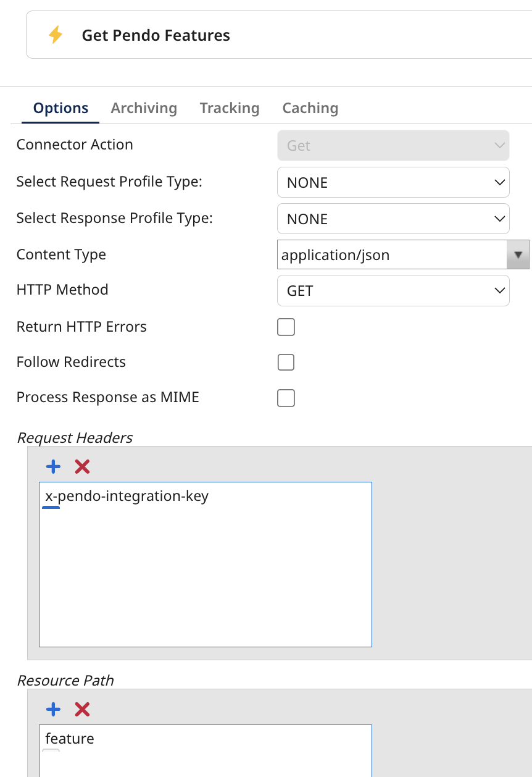Go to the Caching tab
The height and width of the screenshot is (777, 532).
click(310, 108)
